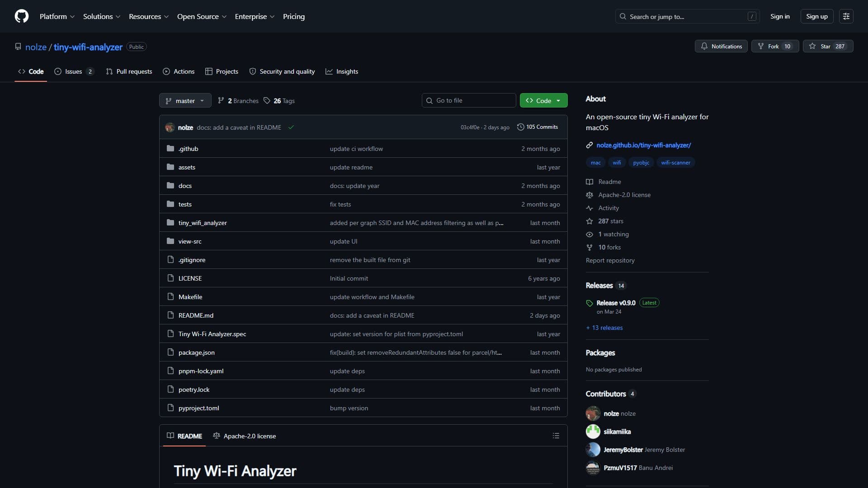Click the Notifications button
The height and width of the screenshot is (488, 868).
pos(721,46)
